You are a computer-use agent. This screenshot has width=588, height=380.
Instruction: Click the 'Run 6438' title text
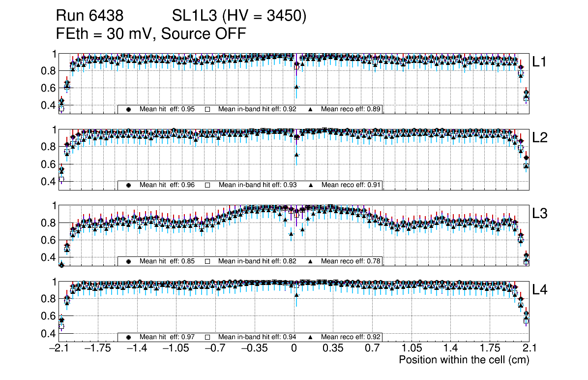click(x=89, y=16)
